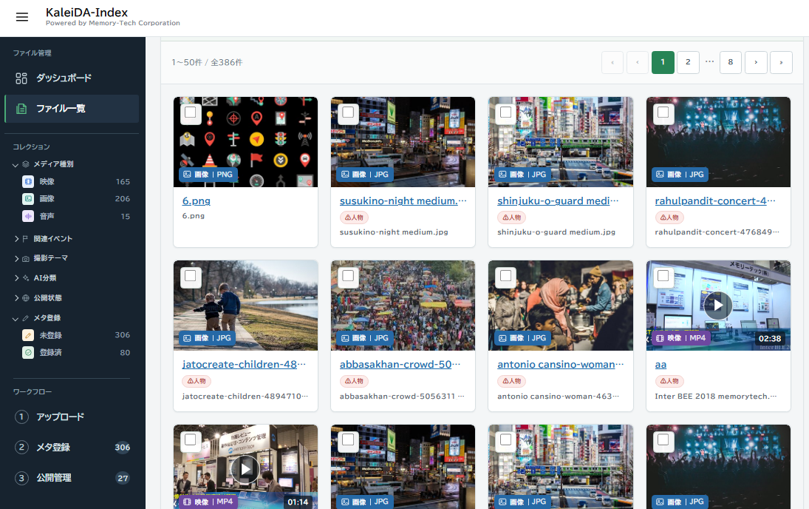
Task: Filter by 未登録 files
Action: pos(76,335)
